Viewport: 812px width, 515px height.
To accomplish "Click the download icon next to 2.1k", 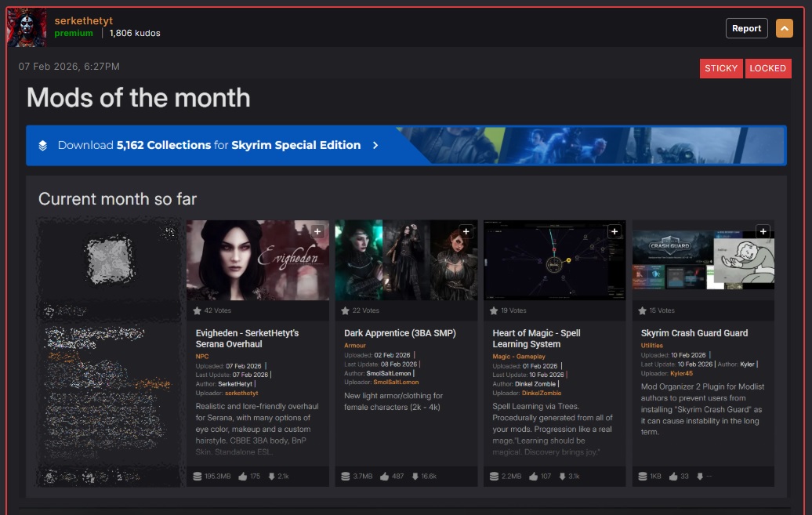I will tap(271, 476).
